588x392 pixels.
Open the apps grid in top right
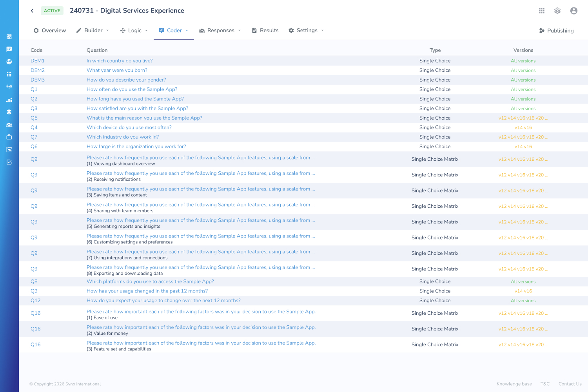point(542,11)
